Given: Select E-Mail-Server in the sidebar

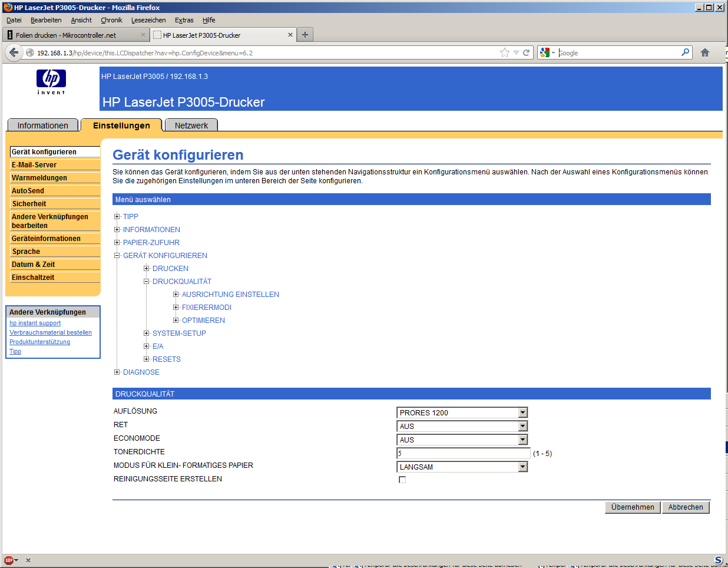Looking at the screenshot, I should [55, 165].
